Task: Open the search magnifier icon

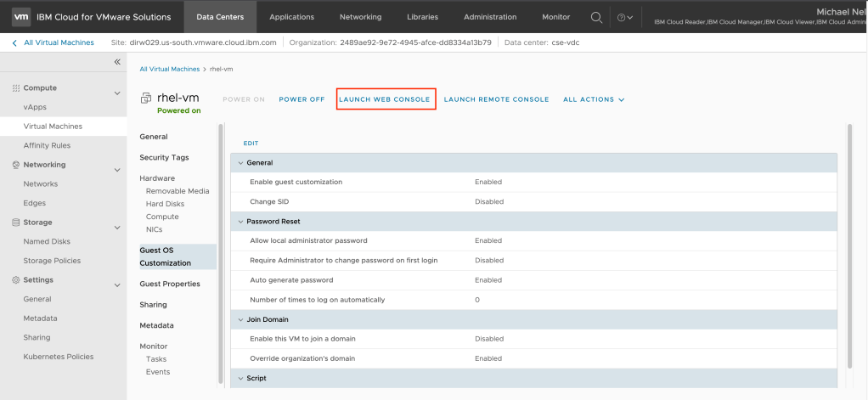Action: 596,17
